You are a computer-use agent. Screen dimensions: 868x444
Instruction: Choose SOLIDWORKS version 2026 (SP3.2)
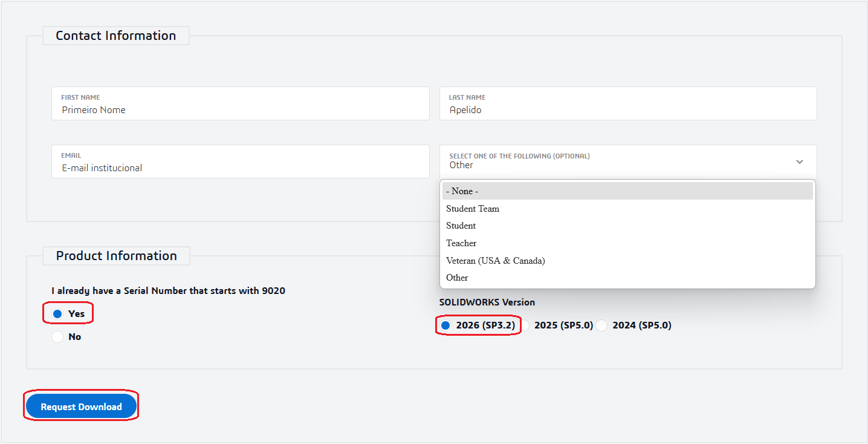[x=445, y=325]
